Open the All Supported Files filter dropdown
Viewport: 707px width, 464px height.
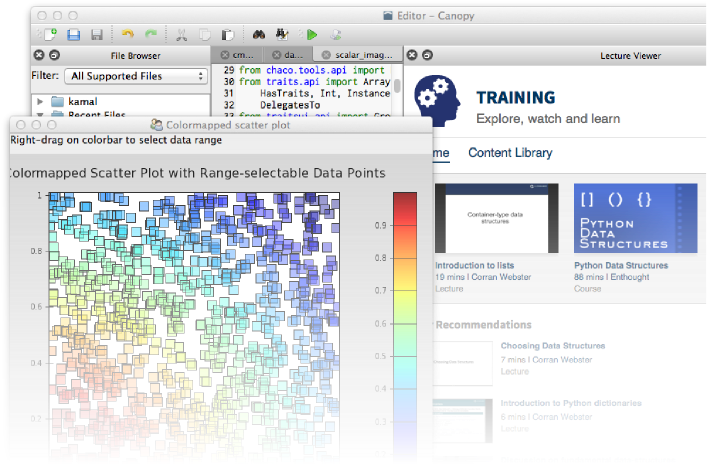pos(136,76)
